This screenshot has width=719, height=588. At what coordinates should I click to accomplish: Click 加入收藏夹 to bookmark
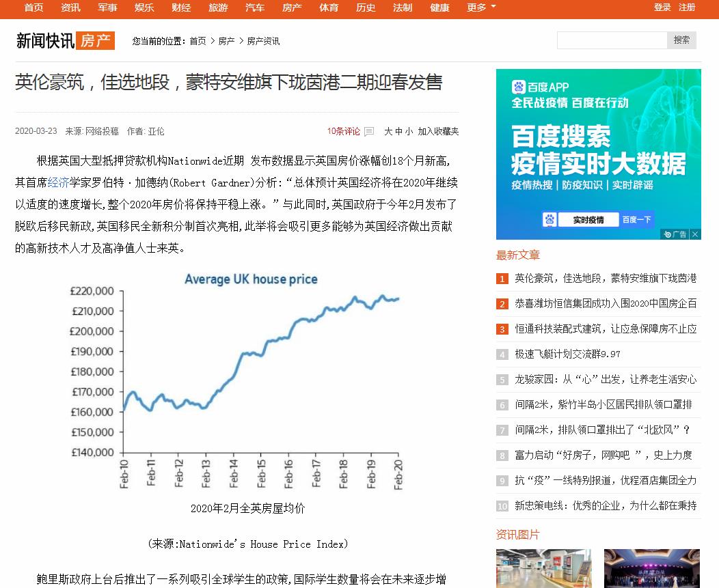pos(438,132)
